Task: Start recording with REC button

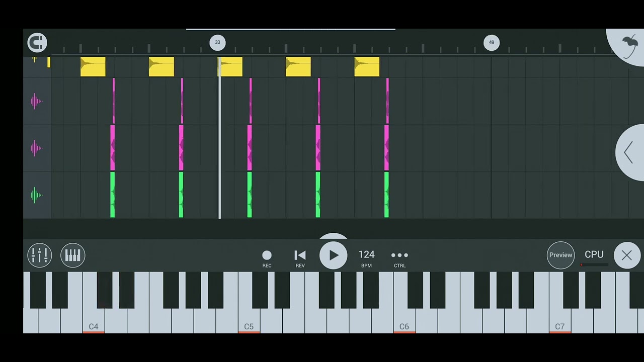Action: 267,258
